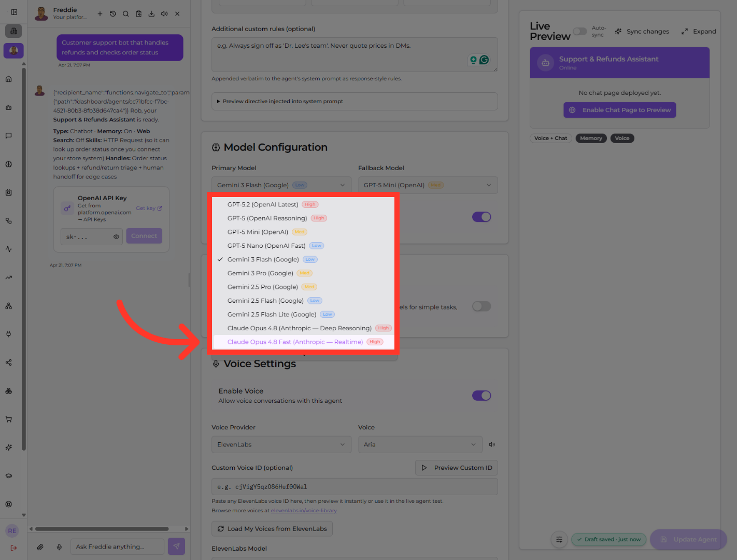This screenshot has height=560, width=737.
Task: Pick GPT-5 Nano (OpenAI Fast) option
Action: coord(304,246)
